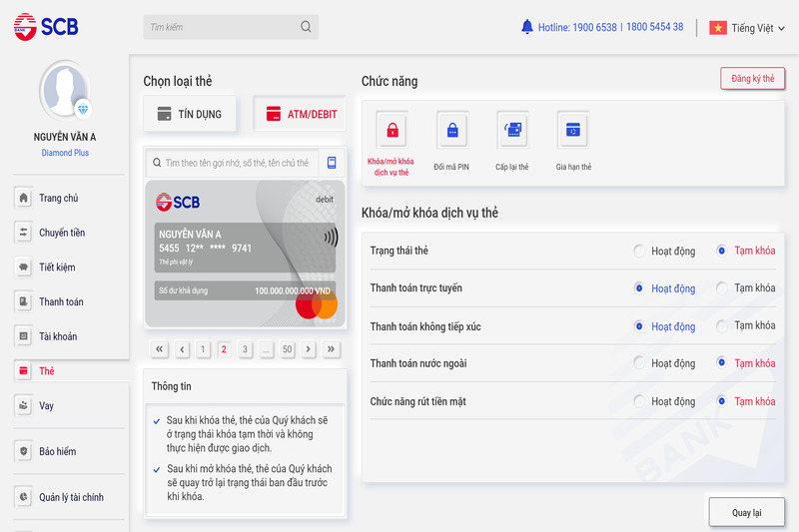Screen dimensions: 799x532
Task: Click the Thẻ card icon in the sidebar
Action: (23, 370)
